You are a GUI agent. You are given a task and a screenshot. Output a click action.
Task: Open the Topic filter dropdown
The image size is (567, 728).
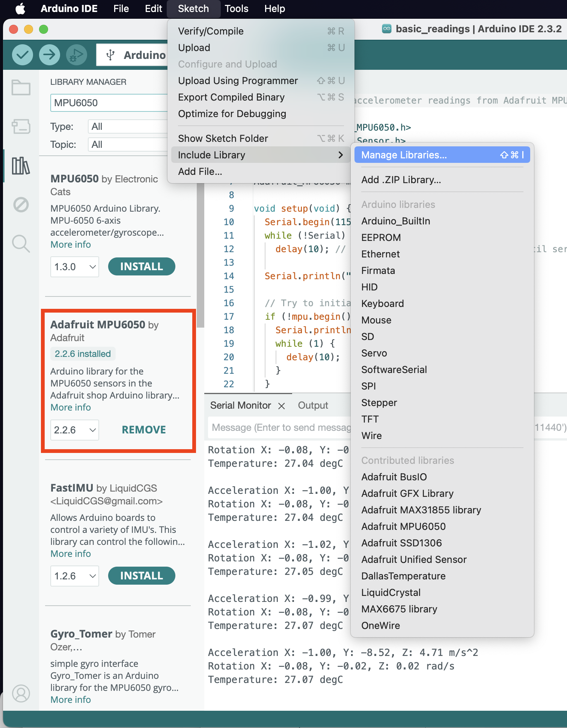(x=128, y=144)
